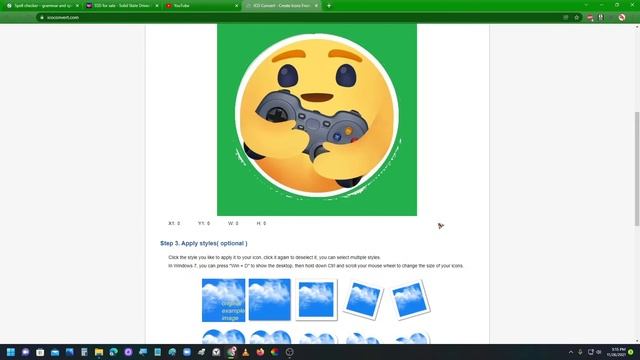
Task: Click the X1 coordinate value
Action: [174, 223]
